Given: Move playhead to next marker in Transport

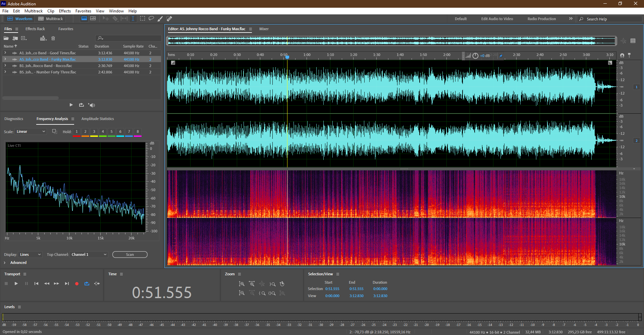Looking at the screenshot, I should click(x=67, y=284).
